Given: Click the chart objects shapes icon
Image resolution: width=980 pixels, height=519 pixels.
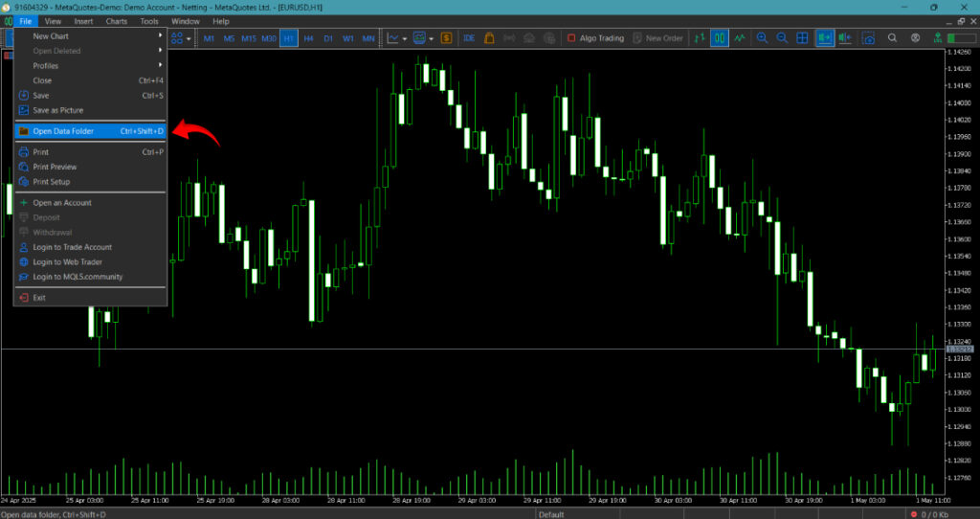Looking at the screenshot, I should pos(177,38).
